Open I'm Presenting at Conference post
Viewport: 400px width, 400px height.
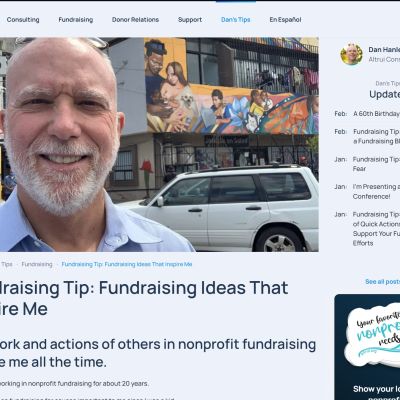pyautogui.click(x=376, y=191)
